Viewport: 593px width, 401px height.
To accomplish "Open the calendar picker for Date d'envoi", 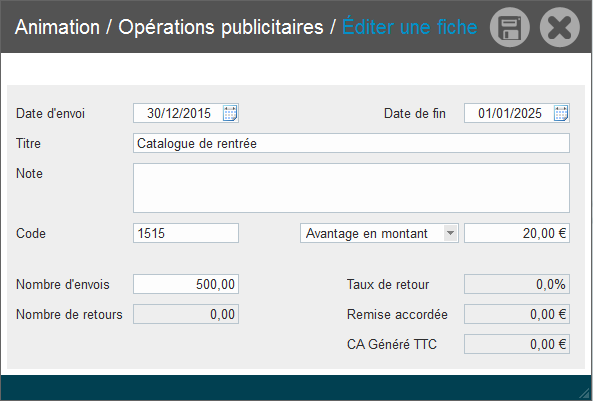I will [230, 113].
